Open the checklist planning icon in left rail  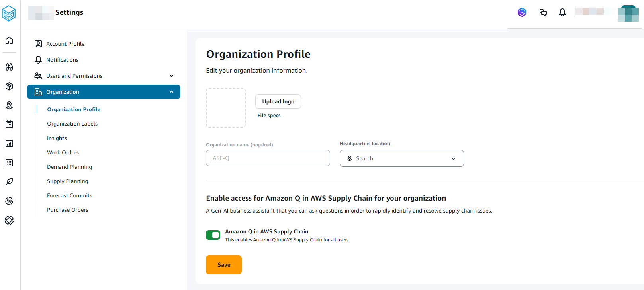pyautogui.click(x=9, y=163)
